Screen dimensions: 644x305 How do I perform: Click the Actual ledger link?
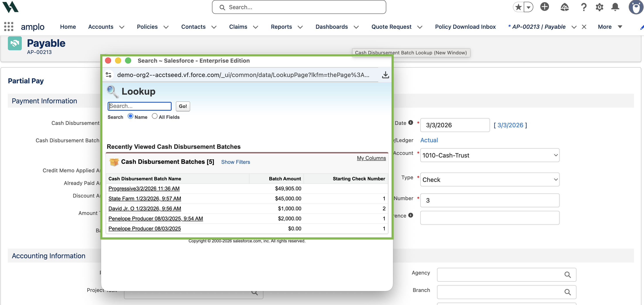tap(429, 140)
